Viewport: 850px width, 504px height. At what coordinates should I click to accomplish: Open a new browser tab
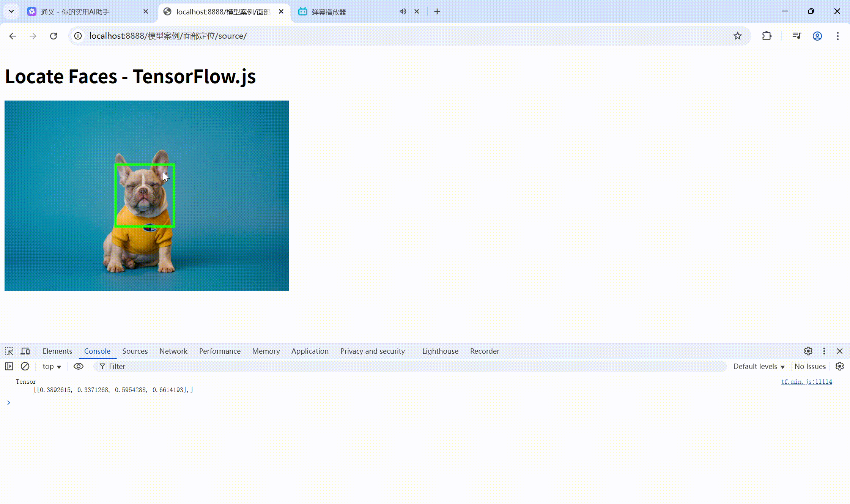[x=437, y=12]
